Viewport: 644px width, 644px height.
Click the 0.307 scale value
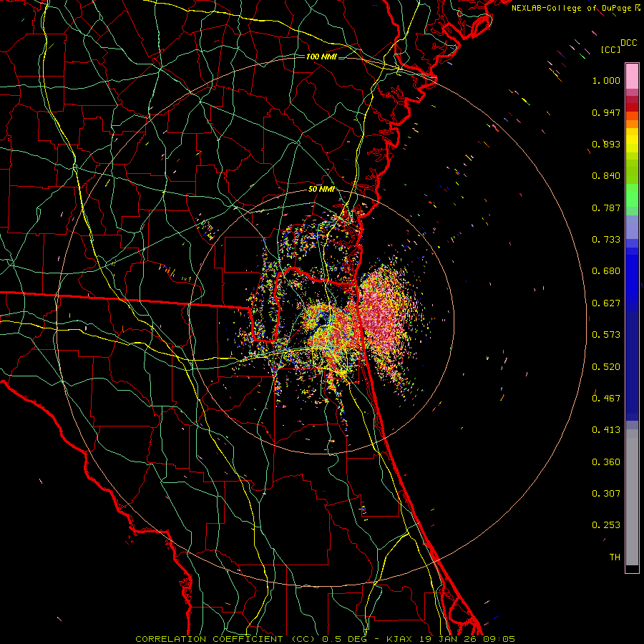pyautogui.click(x=606, y=494)
